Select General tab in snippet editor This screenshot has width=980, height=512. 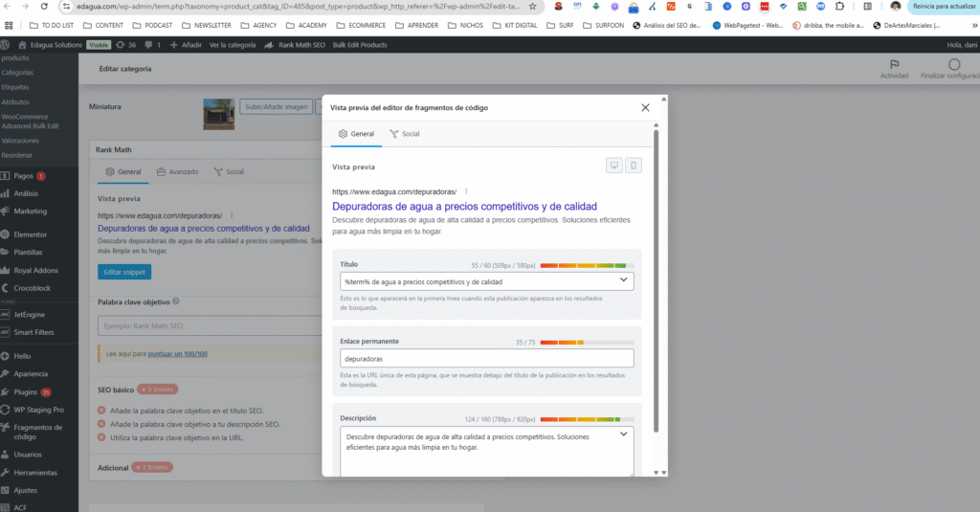[356, 134]
